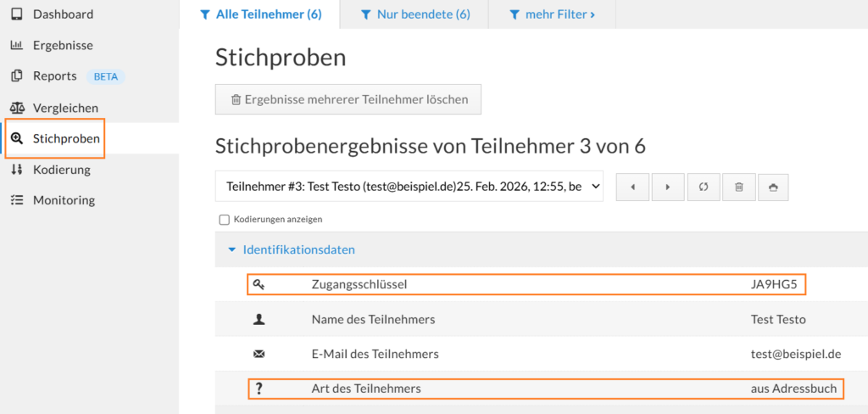The image size is (868, 414).
Task: Switch to the Alle Teilnehmer (6) tab
Action: point(259,14)
